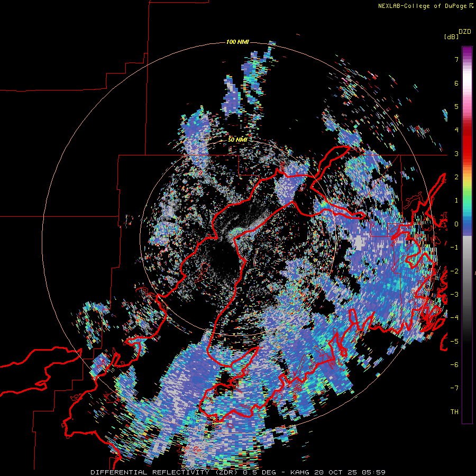Click the 100 NMI range ring label

click(237, 42)
